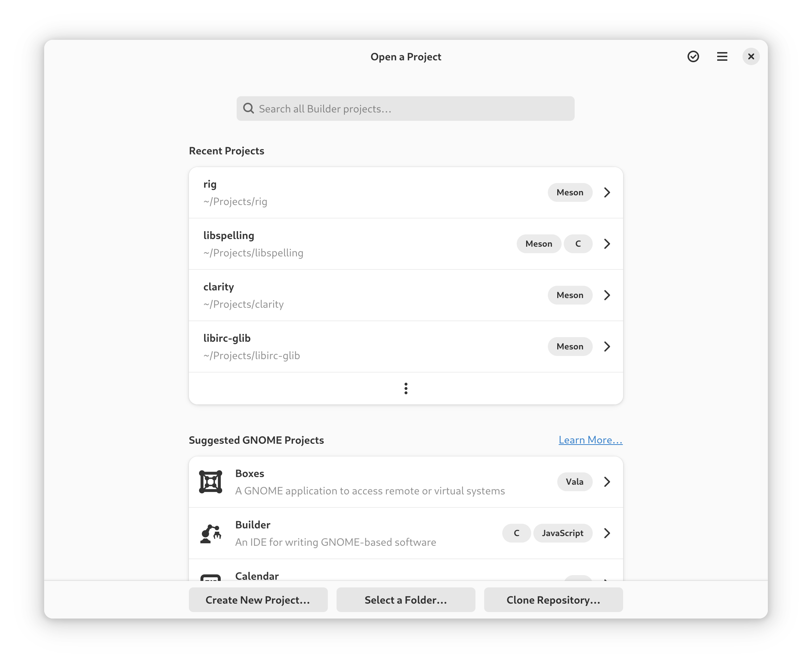Open Boxes via its chevron arrow
Image resolution: width=812 pixels, height=667 pixels.
(x=607, y=481)
